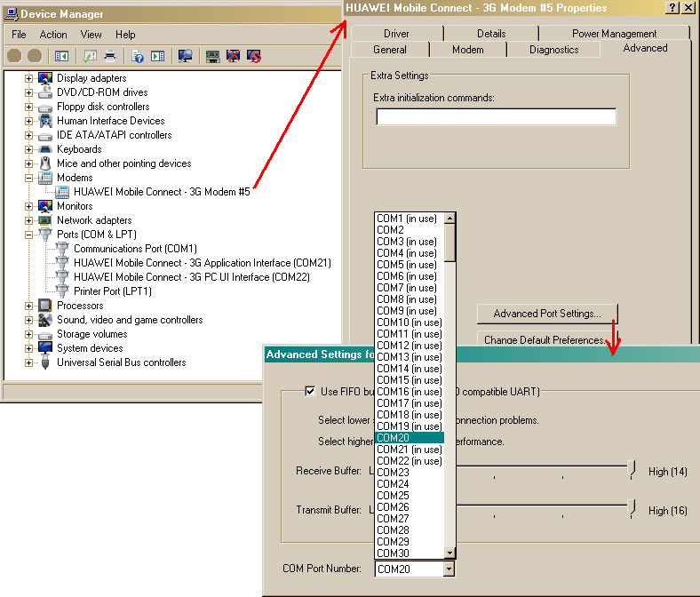Select COM2 in the port list
700x597 pixels.
(x=410, y=230)
